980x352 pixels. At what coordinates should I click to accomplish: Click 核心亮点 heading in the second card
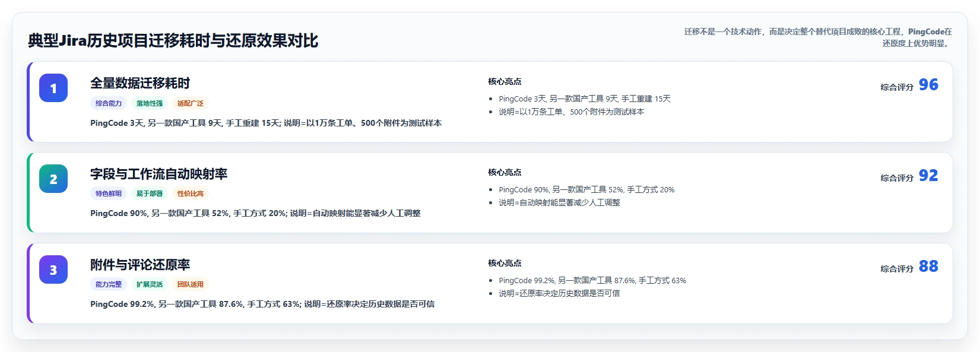click(505, 172)
